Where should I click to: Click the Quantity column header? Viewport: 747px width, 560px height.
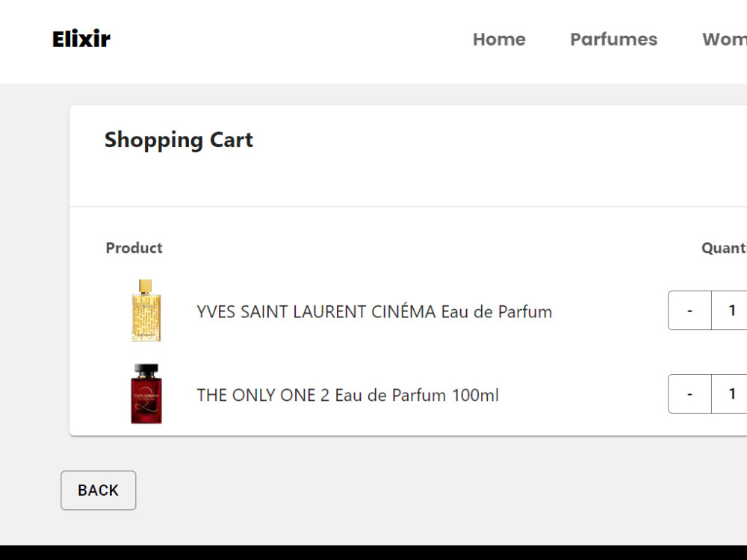click(724, 248)
